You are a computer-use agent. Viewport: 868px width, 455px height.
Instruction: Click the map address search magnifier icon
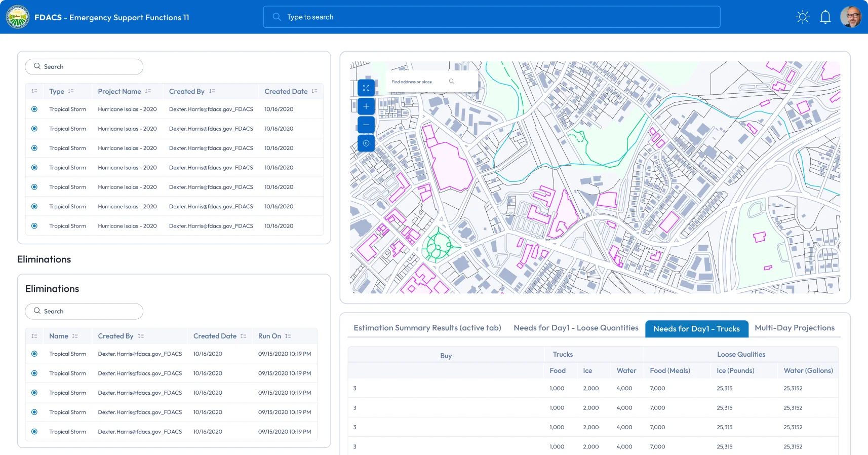[x=452, y=82]
